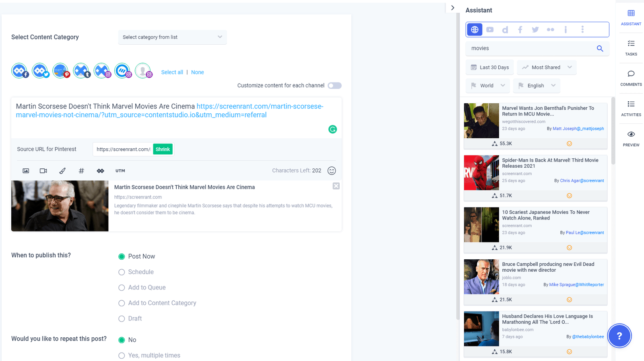Select Add to Content Category option
Viewport: 644px width, 361px height.
pos(122,303)
